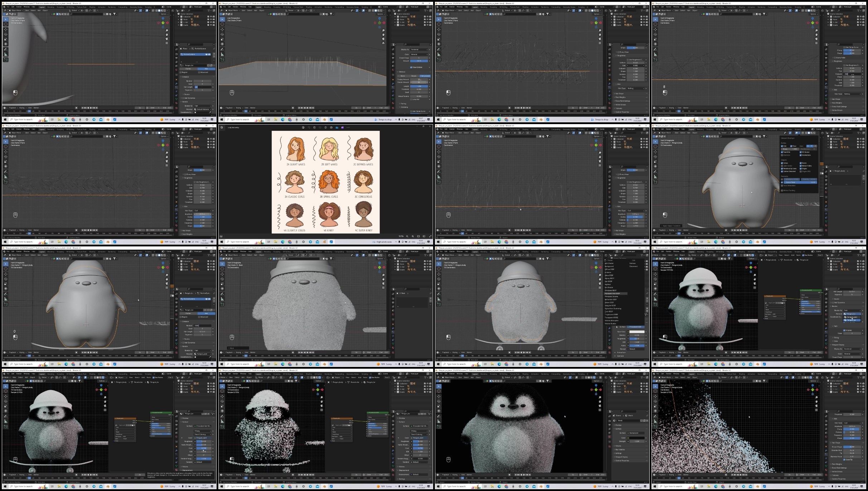Open Global orientation dropdown in shader menu screenshot
The height and width of the screenshot is (491, 868).
click(x=507, y=255)
